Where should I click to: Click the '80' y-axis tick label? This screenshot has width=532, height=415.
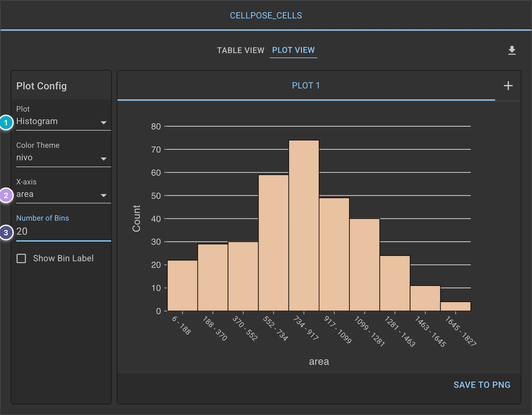(x=156, y=127)
